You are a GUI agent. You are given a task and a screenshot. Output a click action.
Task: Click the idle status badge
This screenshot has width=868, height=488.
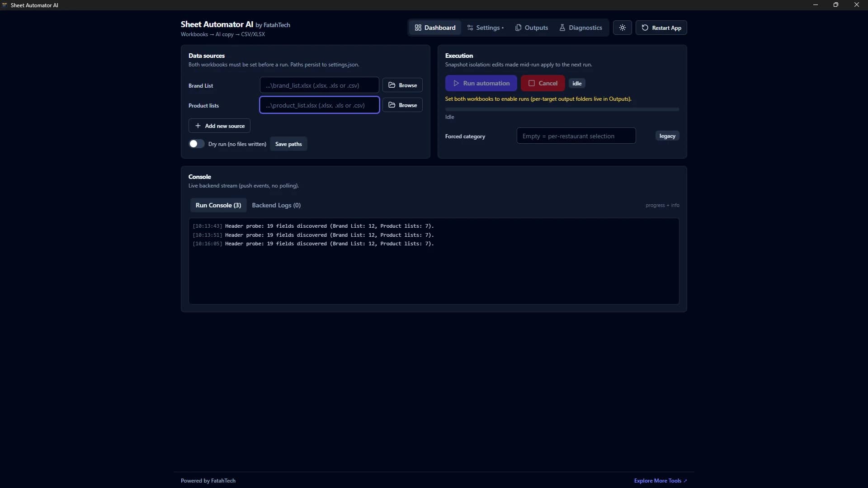point(577,83)
